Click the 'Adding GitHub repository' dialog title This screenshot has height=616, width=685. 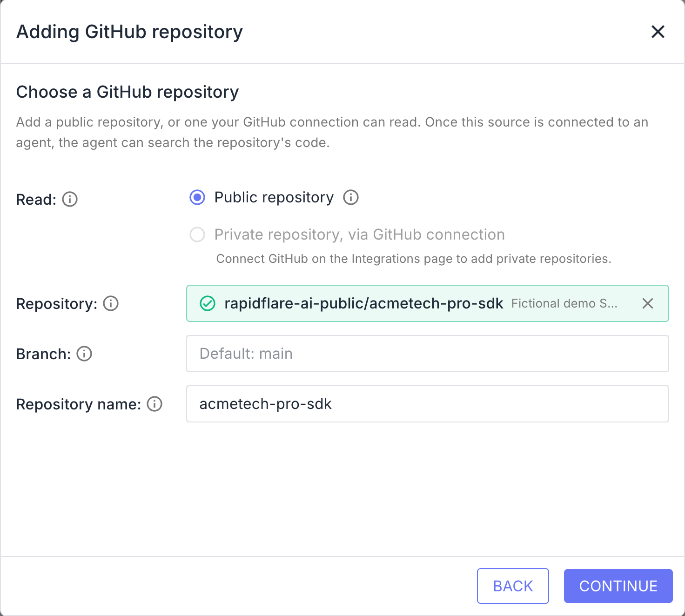(x=129, y=32)
